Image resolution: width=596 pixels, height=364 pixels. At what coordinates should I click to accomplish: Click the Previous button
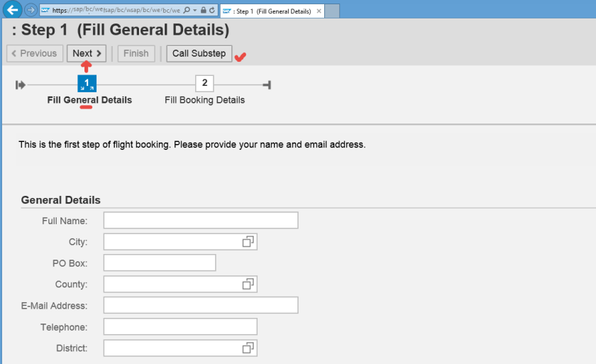[33, 53]
